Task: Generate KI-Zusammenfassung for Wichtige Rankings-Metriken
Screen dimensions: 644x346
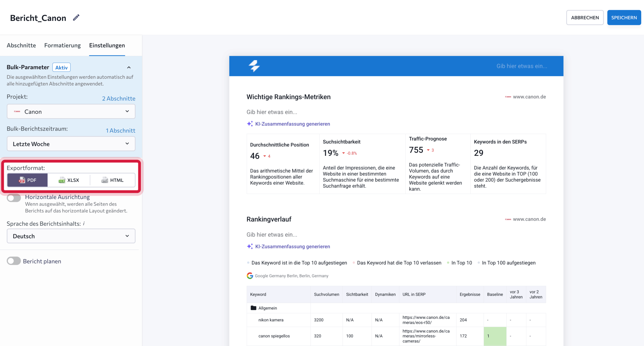Action: click(x=293, y=124)
